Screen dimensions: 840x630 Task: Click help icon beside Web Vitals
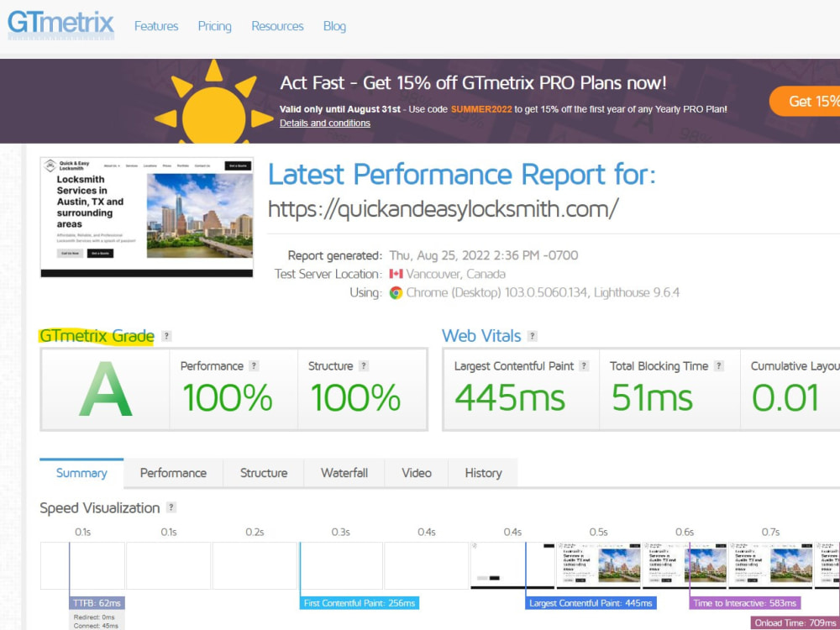[x=532, y=336]
